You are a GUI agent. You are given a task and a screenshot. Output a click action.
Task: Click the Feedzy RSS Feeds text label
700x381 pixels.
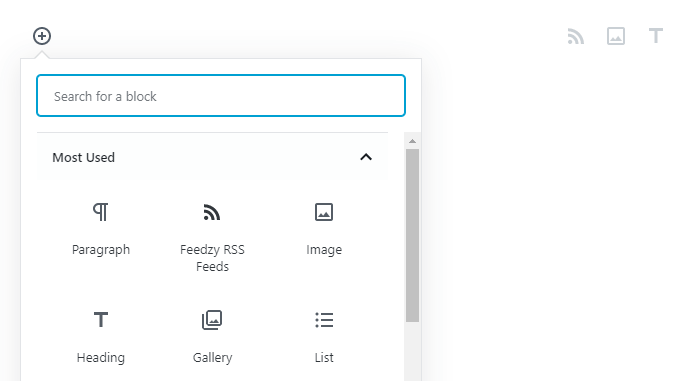(x=212, y=258)
